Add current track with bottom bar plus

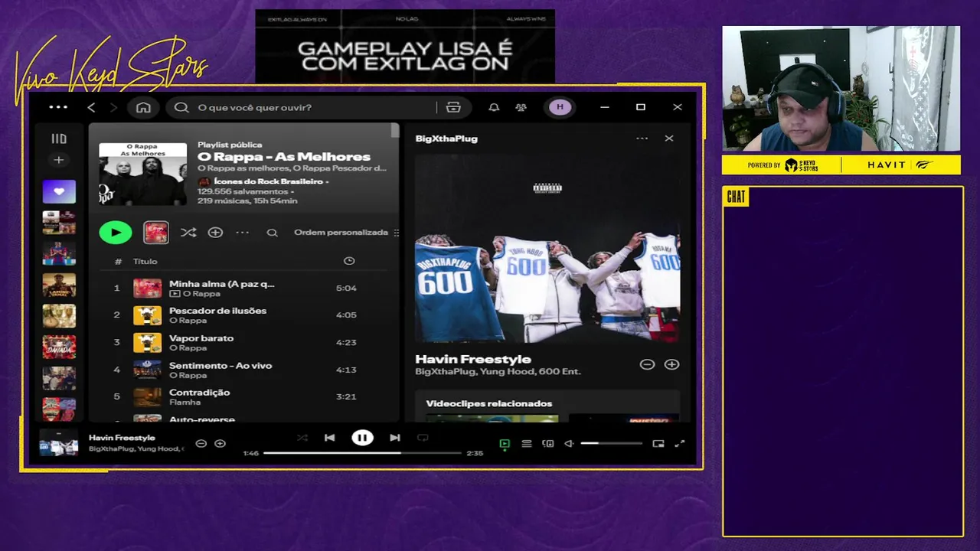pos(220,443)
